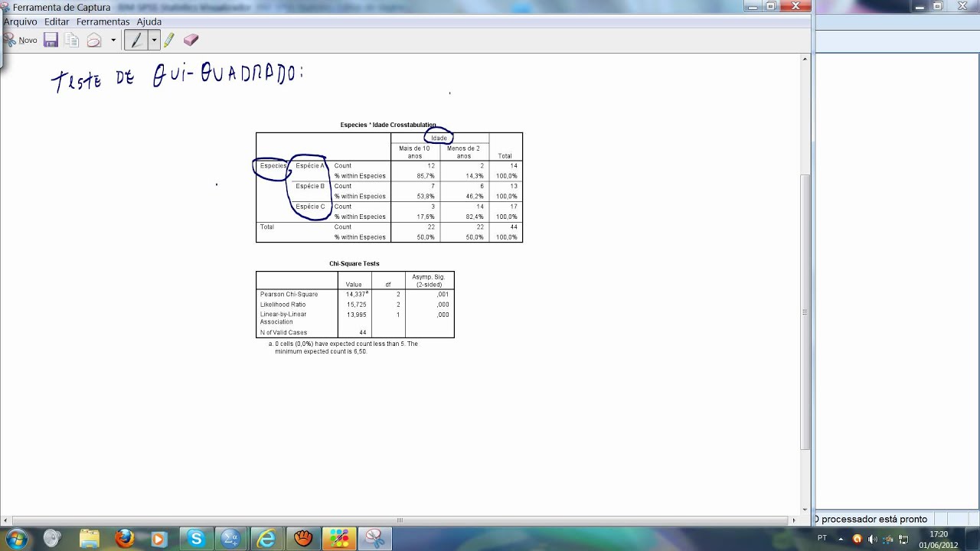Click the Especies * Idade Crosstabulation title
The width and height of the screenshot is (980, 551).
point(388,125)
